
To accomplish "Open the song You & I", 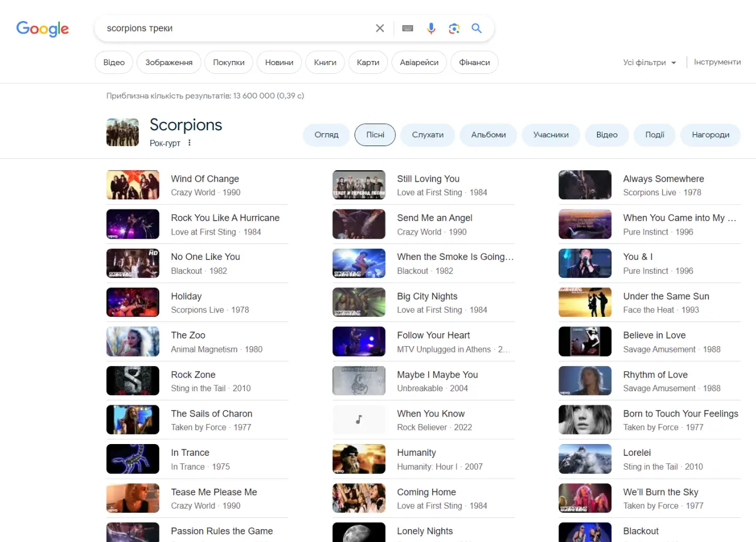I will click(650, 263).
